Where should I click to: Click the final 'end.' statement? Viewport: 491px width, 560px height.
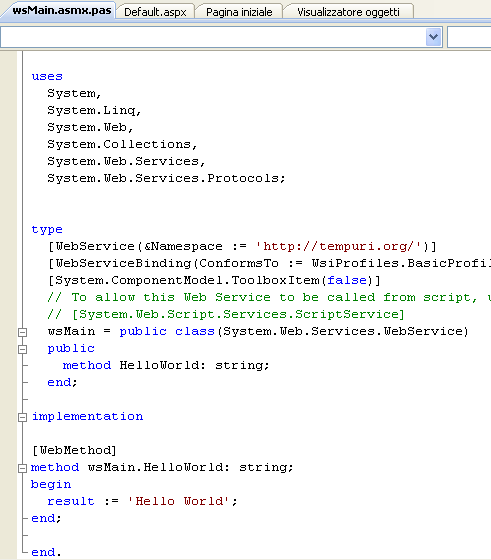(x=46, y=552)
